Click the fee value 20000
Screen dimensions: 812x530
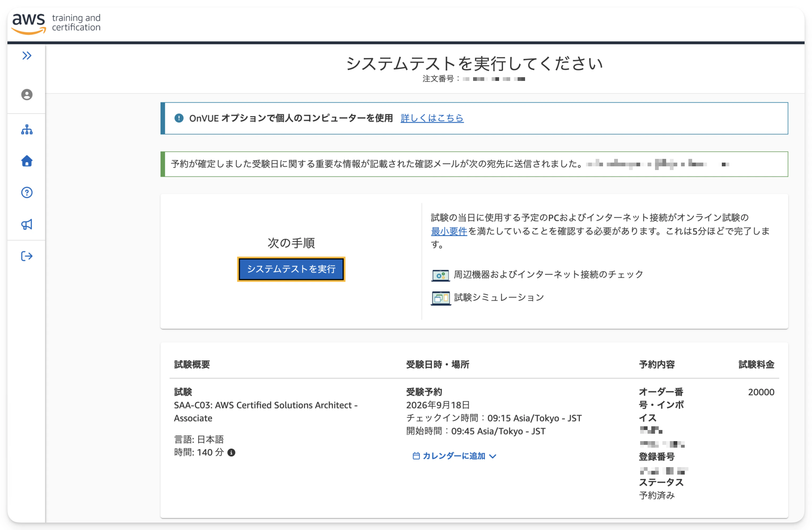(x=761, y=392)
